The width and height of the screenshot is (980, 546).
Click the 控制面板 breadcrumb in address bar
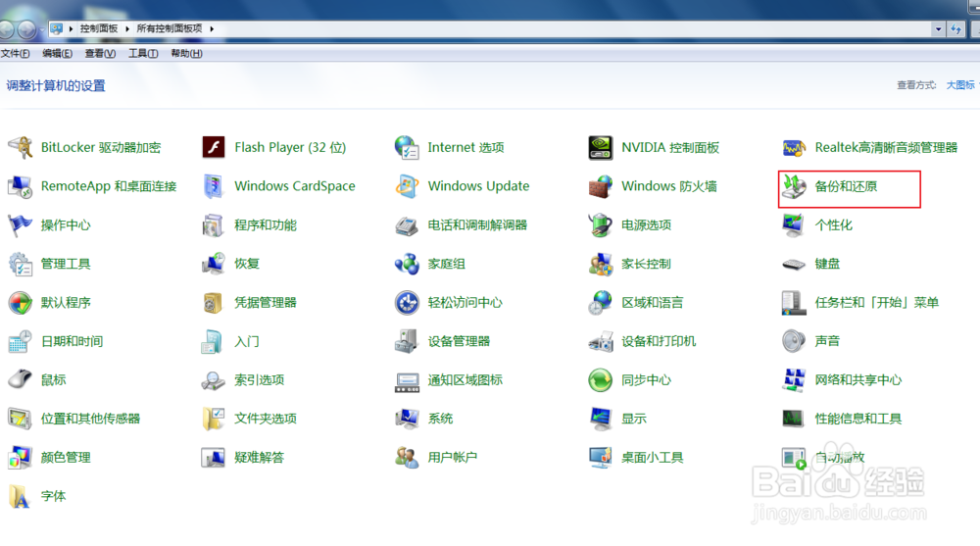tap(99, 28)
